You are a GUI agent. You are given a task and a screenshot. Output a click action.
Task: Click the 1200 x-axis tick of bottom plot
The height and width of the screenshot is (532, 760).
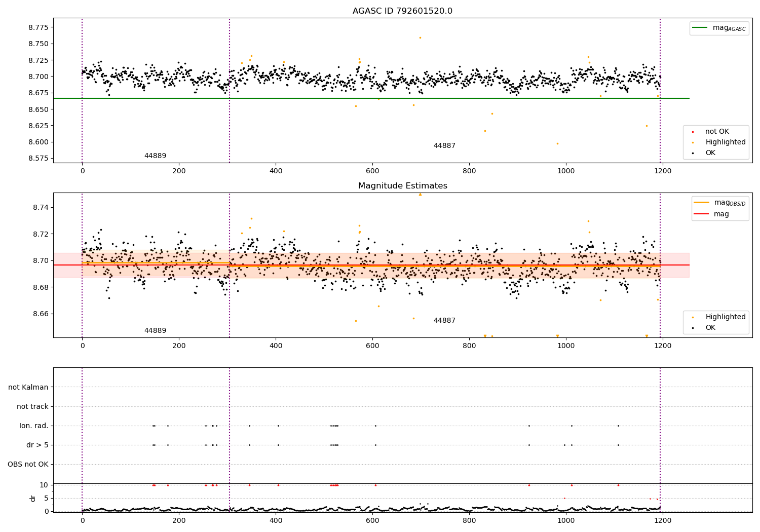click(x=663, y=520)
